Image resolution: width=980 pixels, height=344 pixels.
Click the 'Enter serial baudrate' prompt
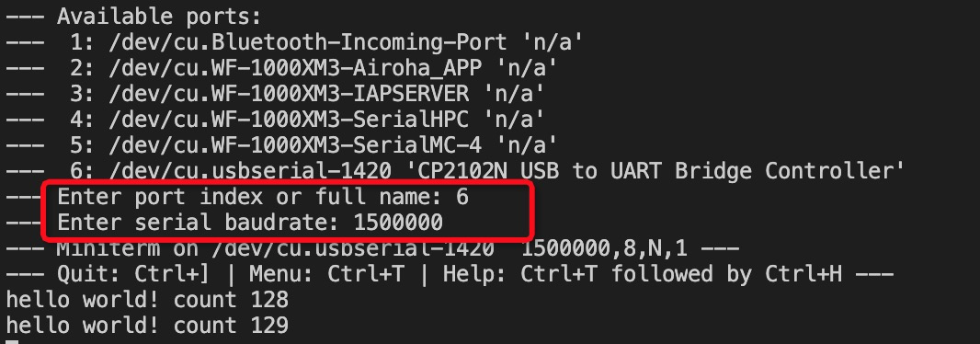[199, 223]
